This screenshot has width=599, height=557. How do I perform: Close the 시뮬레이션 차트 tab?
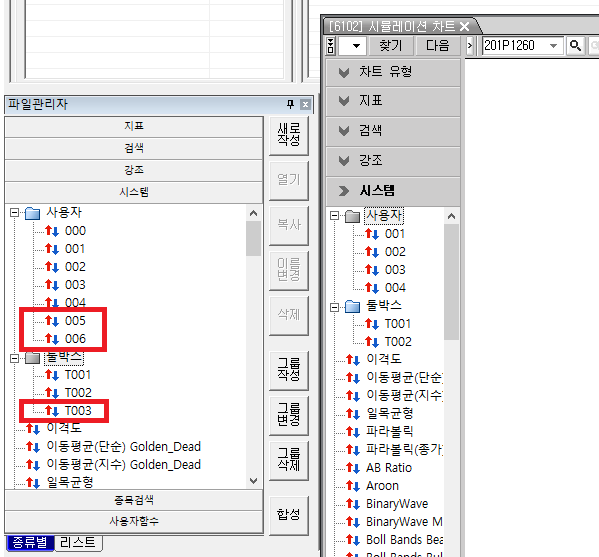(465, 26)
